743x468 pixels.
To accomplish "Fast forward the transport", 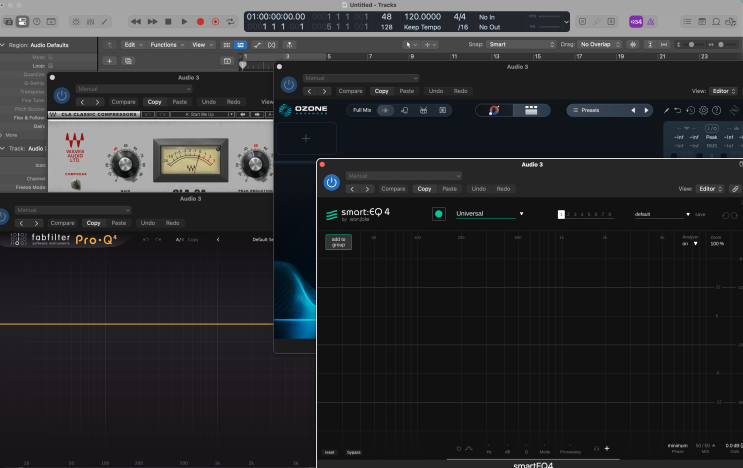I will tap(152, 21).
